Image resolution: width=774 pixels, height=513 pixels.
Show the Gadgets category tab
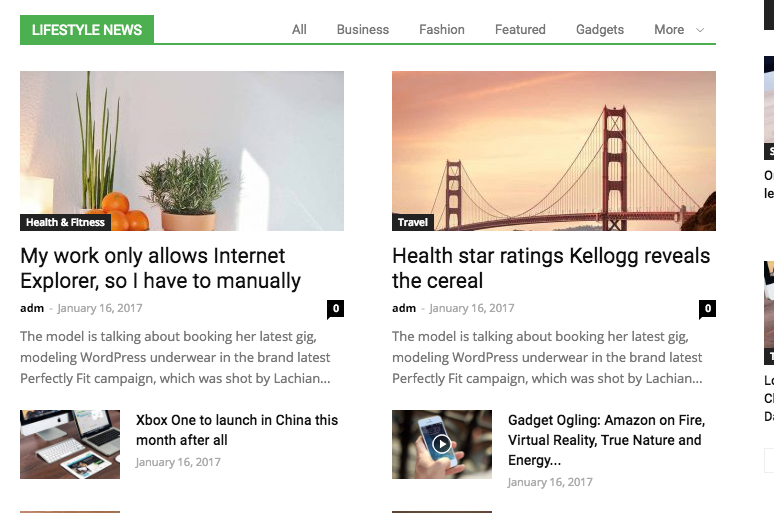click(600, 30)
